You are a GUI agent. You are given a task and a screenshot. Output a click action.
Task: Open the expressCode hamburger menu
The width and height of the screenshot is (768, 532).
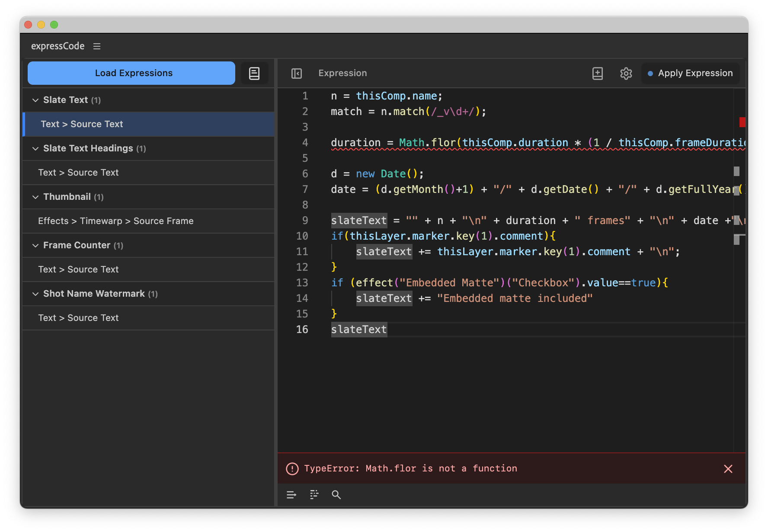pos(97,46)
